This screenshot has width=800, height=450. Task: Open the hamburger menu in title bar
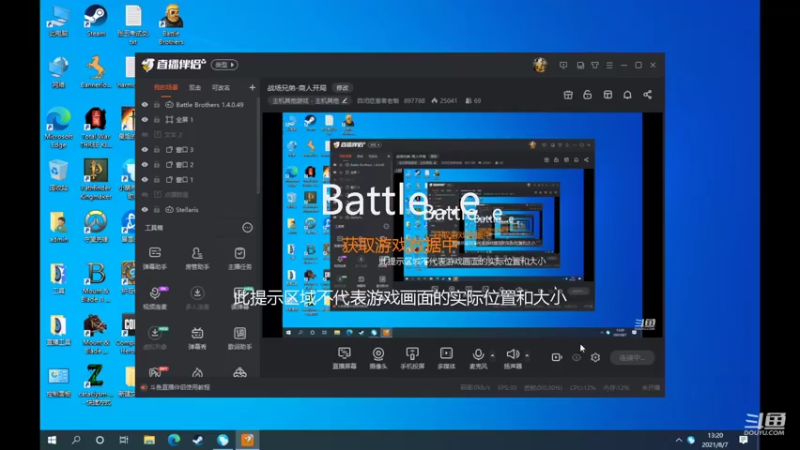pos(609,65)
